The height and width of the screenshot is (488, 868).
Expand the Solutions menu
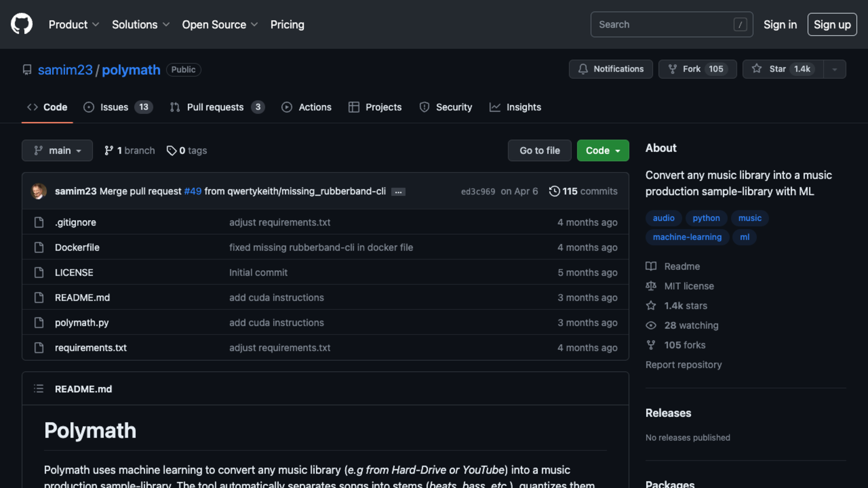(141, 25)
